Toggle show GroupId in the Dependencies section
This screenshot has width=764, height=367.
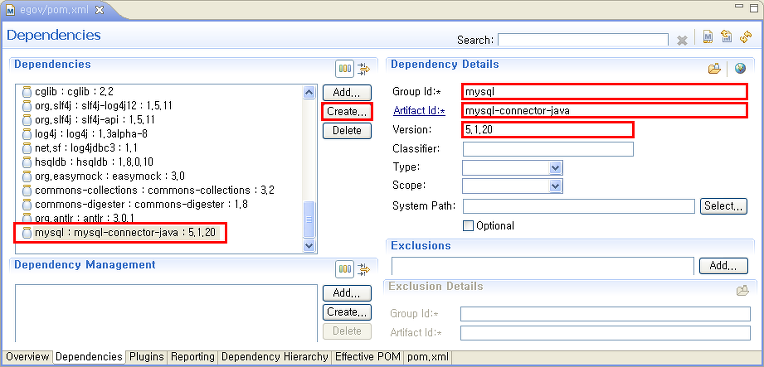tap(345, 69)
